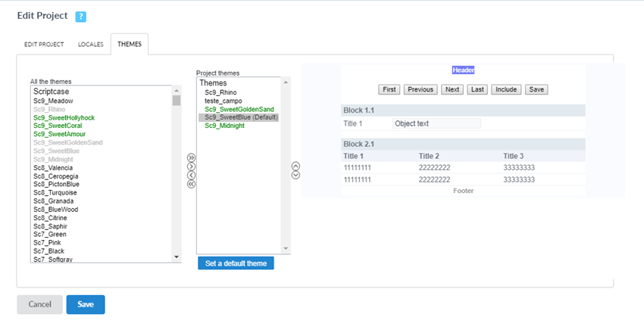The width and height of the screenshot is (644, 333).
Task: Select Sc9_Midnight in project themes list
Action: tap(224, 126)
